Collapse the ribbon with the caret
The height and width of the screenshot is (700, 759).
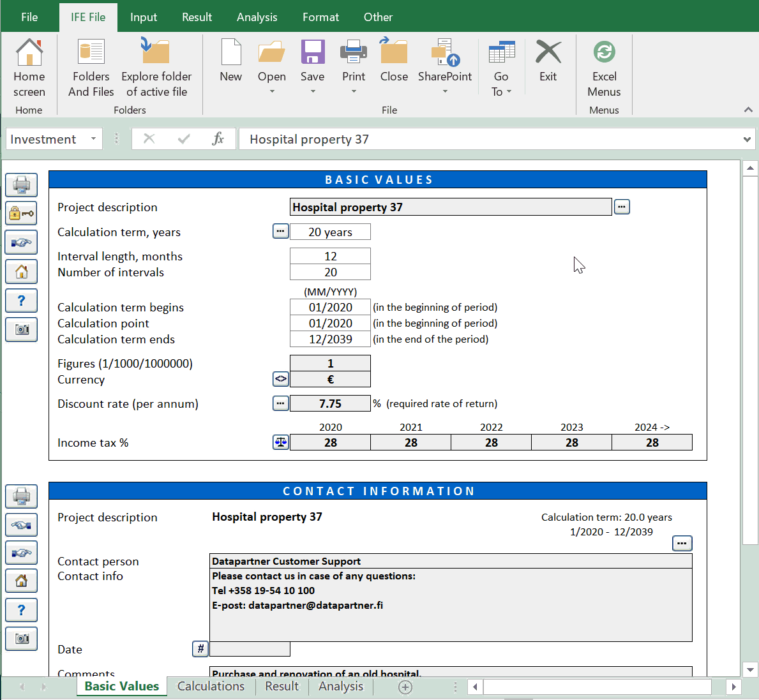(x=748, y=110)
